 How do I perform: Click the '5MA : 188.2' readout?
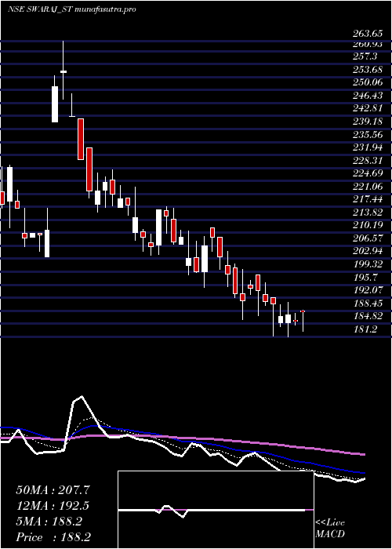[x=49, y=522]
